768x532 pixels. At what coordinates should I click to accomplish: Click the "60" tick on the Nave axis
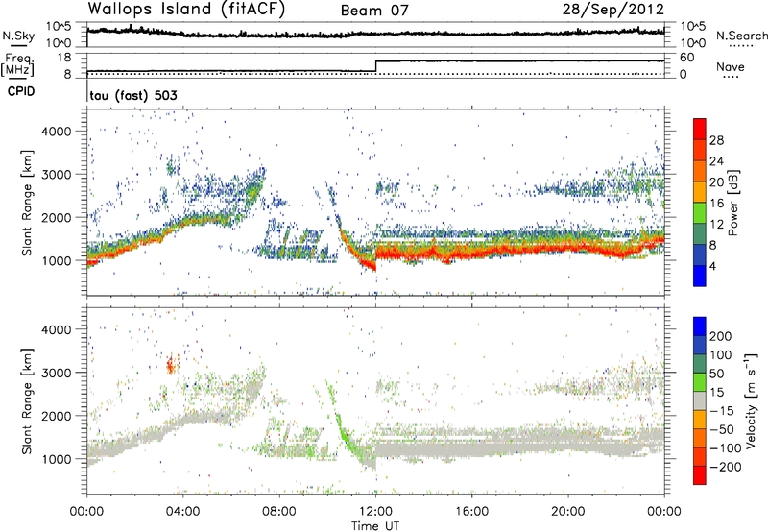(x=686, y=58)
